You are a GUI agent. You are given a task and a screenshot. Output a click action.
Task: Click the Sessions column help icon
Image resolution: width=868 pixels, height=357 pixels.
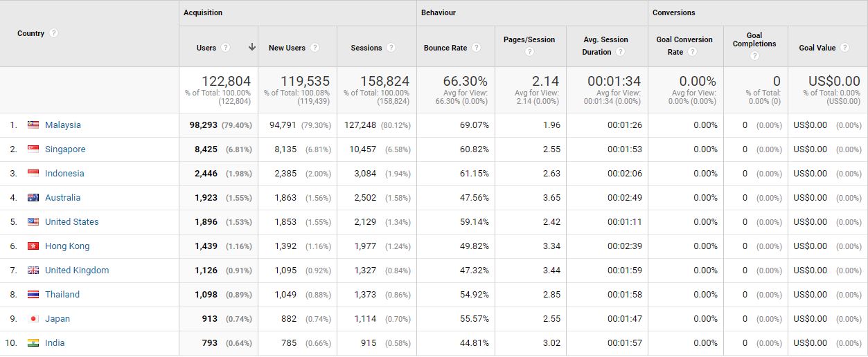pos(391,48)
